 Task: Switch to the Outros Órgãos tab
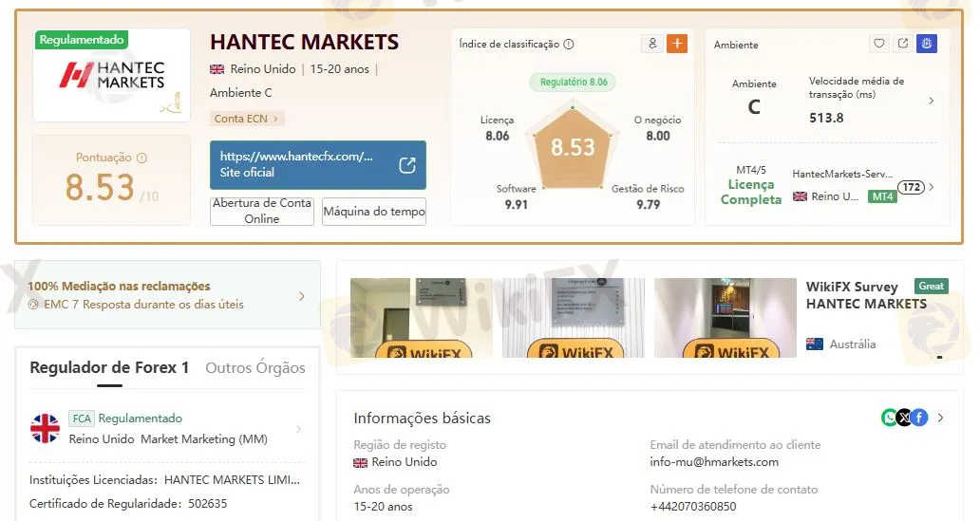255,368
